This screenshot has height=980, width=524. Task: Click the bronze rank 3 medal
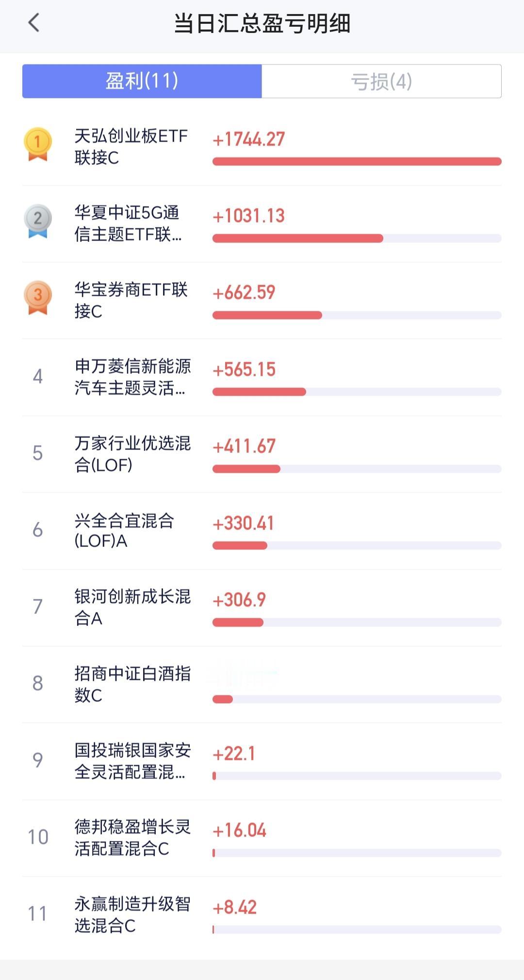[38, 298]
